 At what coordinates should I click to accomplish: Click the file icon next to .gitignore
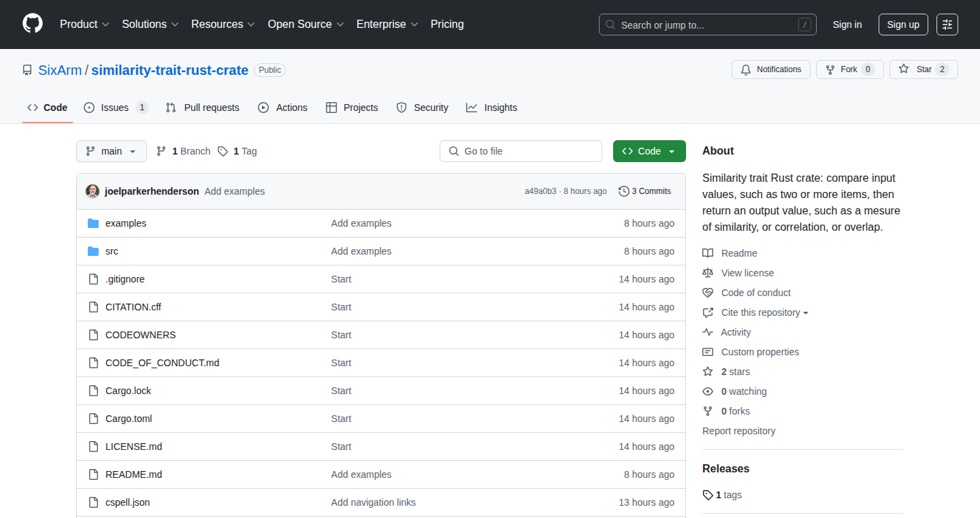coord(93,279)
